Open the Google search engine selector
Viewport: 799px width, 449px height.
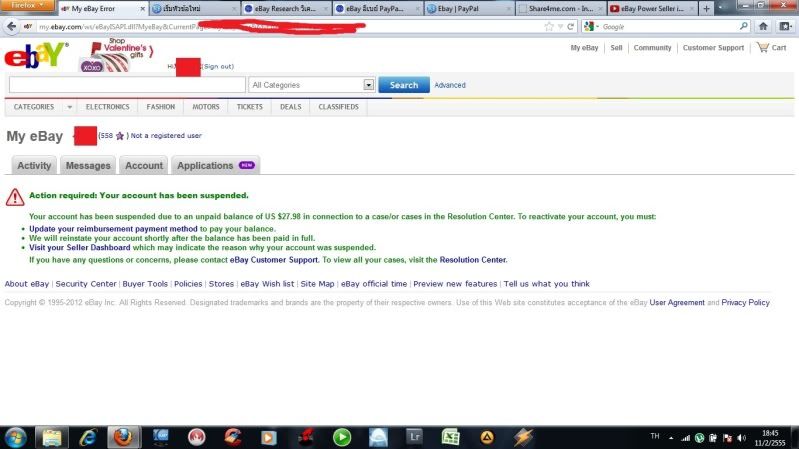(591, 27)
